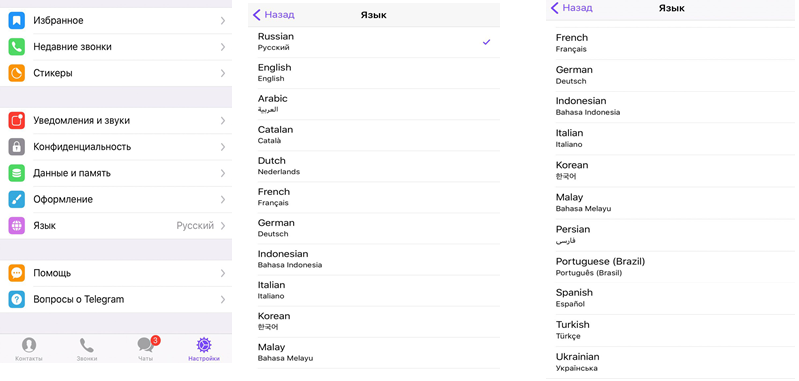This screenshot has height=381, width=799.
Task: Expand the Избранное row chevron
Action: [223, 20]
